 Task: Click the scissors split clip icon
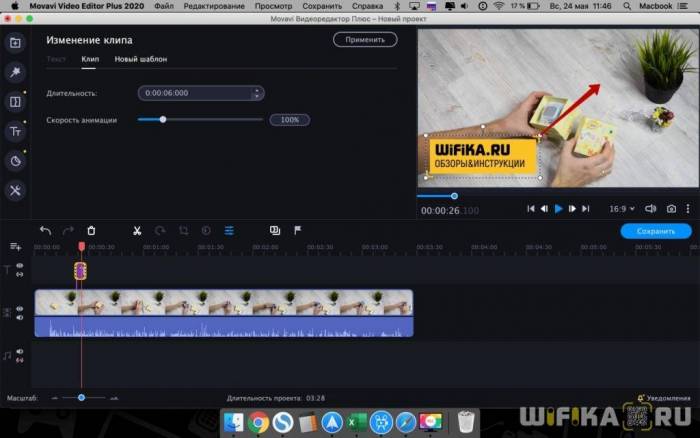pos(137,230)
